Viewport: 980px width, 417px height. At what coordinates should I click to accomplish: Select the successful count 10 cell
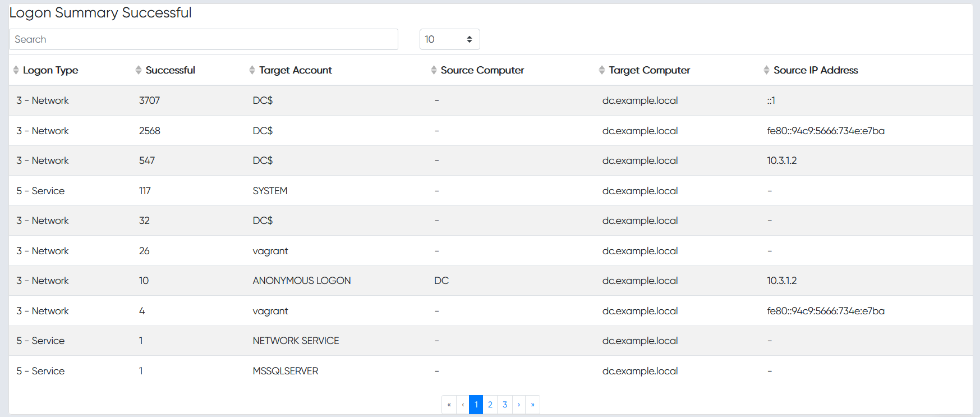pos(144,281)
